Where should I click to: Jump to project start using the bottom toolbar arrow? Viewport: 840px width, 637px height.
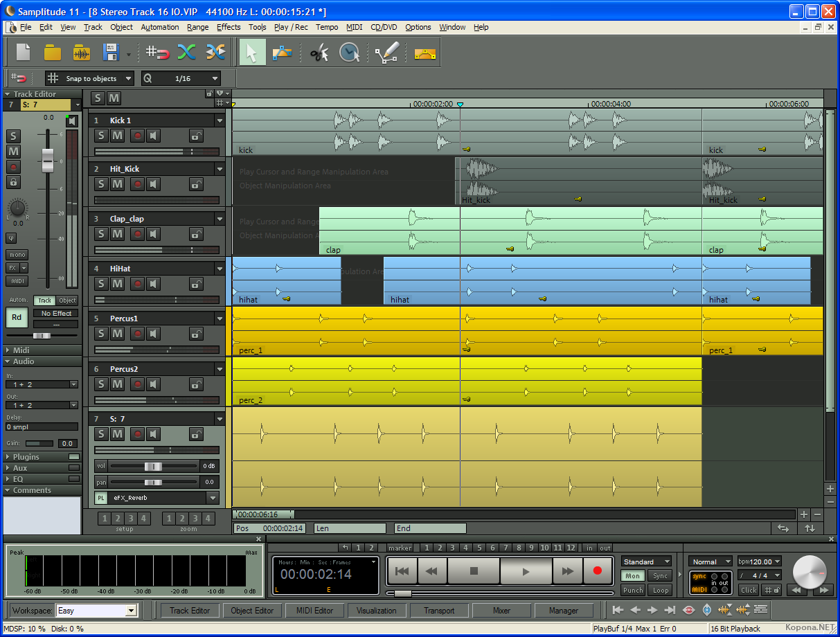[x=618, y=610]
